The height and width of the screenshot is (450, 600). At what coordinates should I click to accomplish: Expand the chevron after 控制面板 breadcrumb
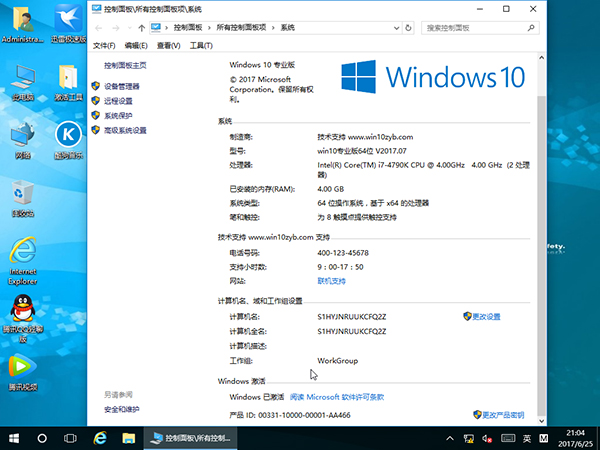tap(209, 29)
